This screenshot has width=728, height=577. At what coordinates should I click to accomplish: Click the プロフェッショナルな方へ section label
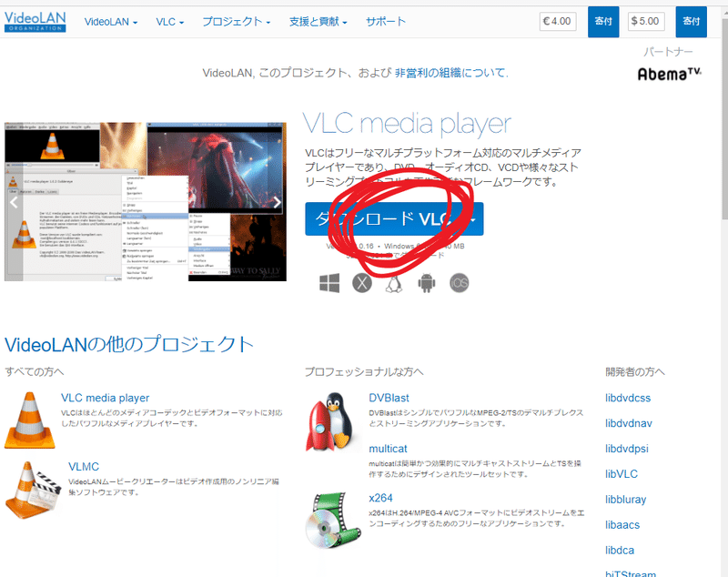tap(364, 371)
